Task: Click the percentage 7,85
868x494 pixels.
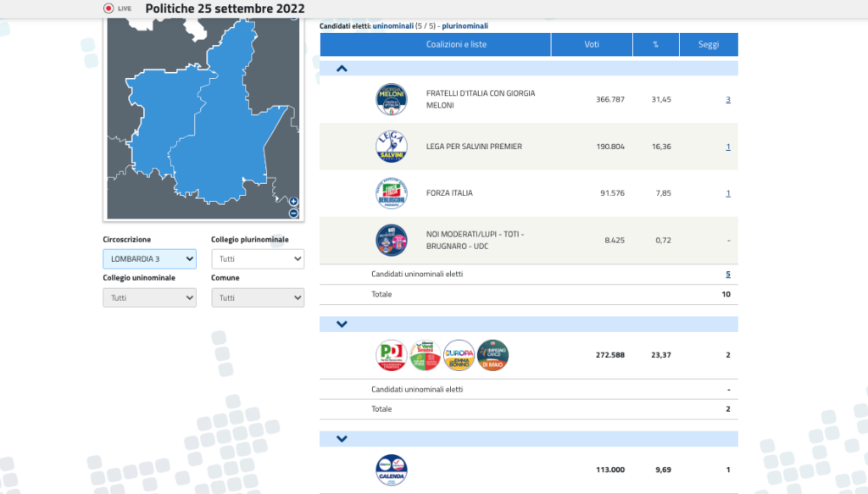Action: (x=663, y=193)
